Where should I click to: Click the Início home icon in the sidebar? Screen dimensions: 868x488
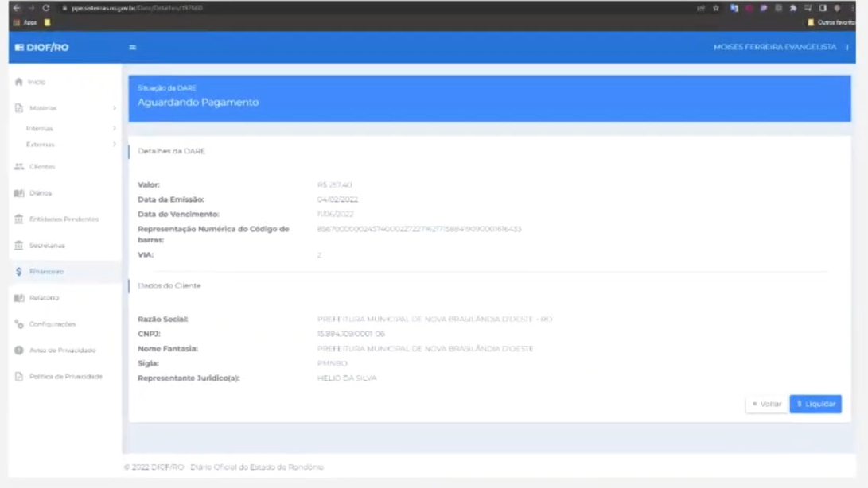(x=19, y=82)
